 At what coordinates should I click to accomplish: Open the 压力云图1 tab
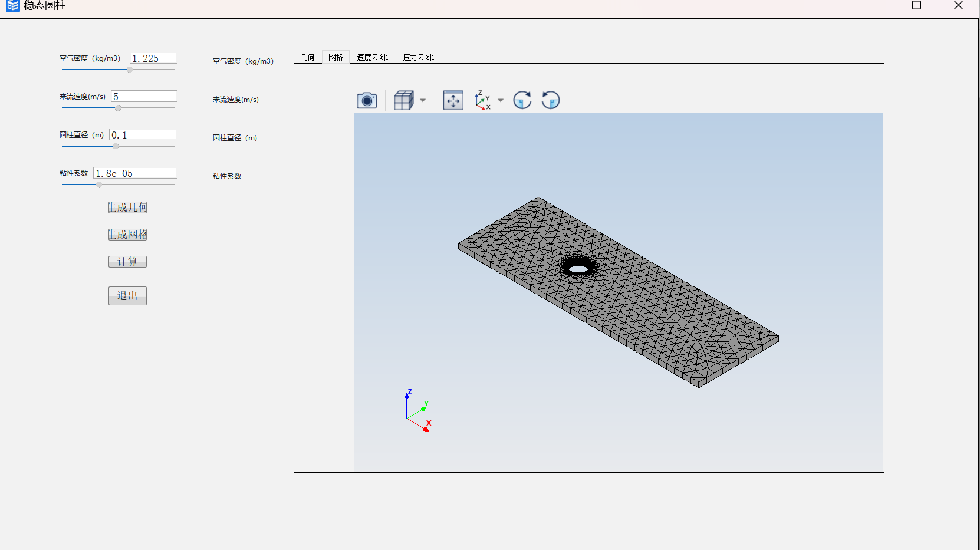point(419,57)
